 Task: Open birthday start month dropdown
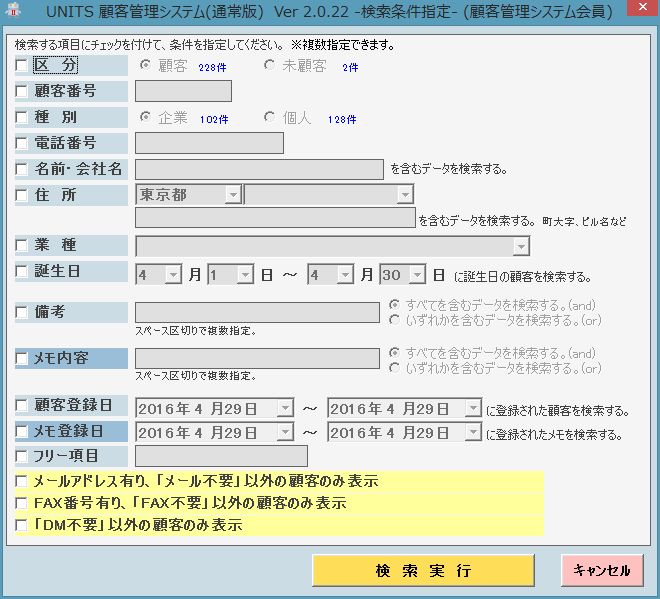pyautogui.click(x=173, y=275)
